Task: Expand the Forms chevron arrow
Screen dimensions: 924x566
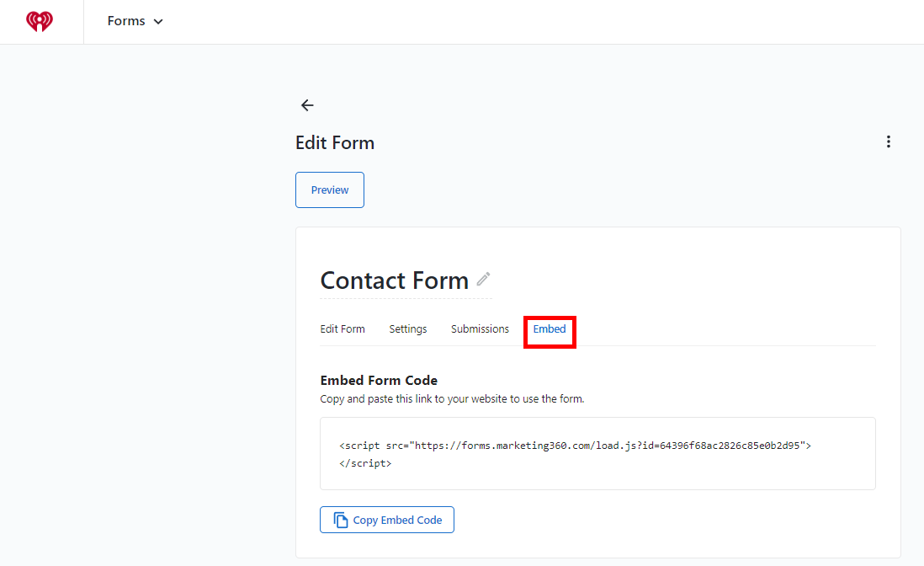Action: point(158,22)
